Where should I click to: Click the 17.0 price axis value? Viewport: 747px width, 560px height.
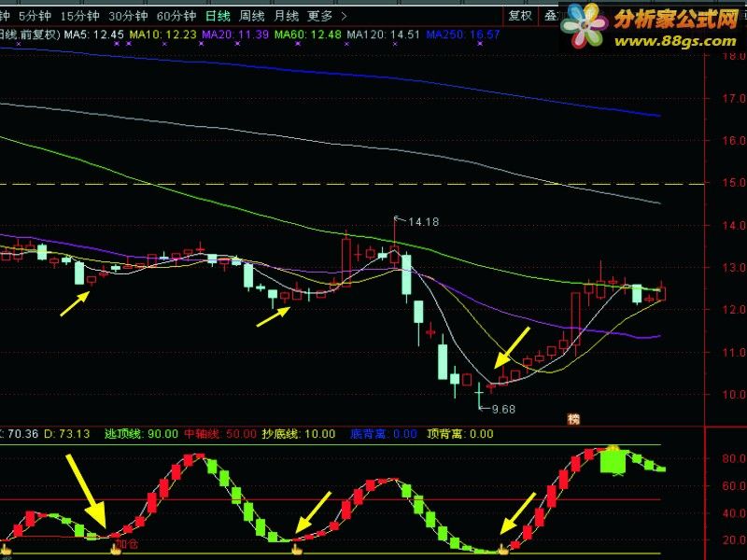pos(735,99)
